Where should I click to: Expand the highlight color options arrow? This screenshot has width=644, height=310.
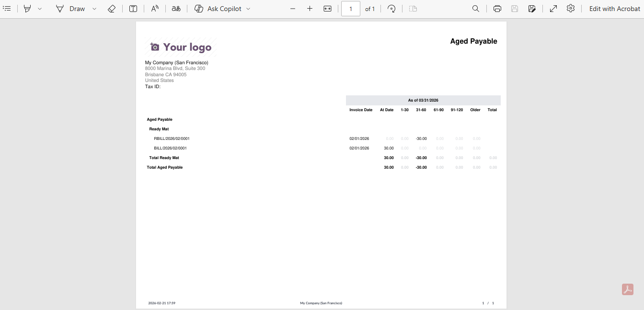coord(40,9)
